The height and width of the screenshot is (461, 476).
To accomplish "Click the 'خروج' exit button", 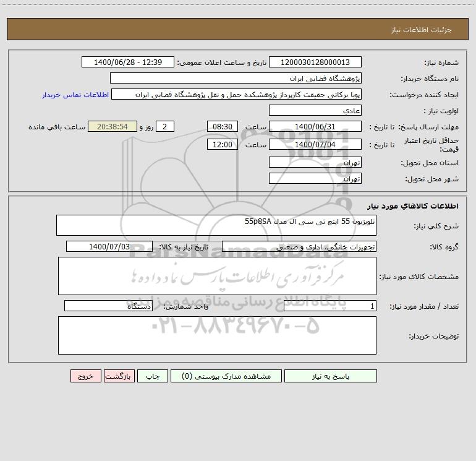I will click(85, 376).
